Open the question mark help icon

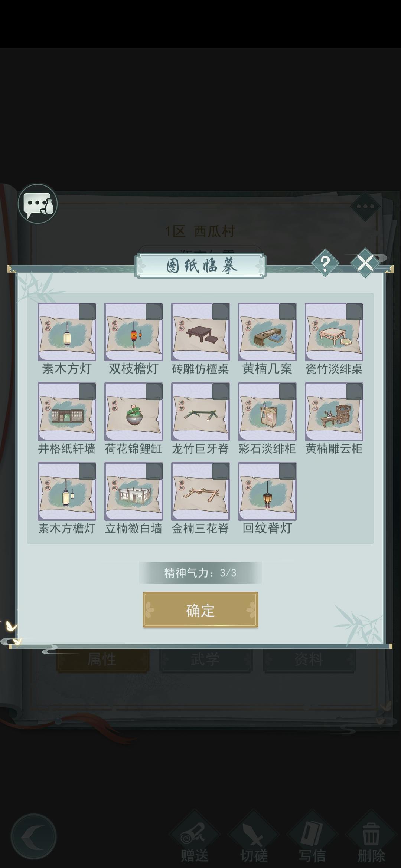[x=325, y=263]
